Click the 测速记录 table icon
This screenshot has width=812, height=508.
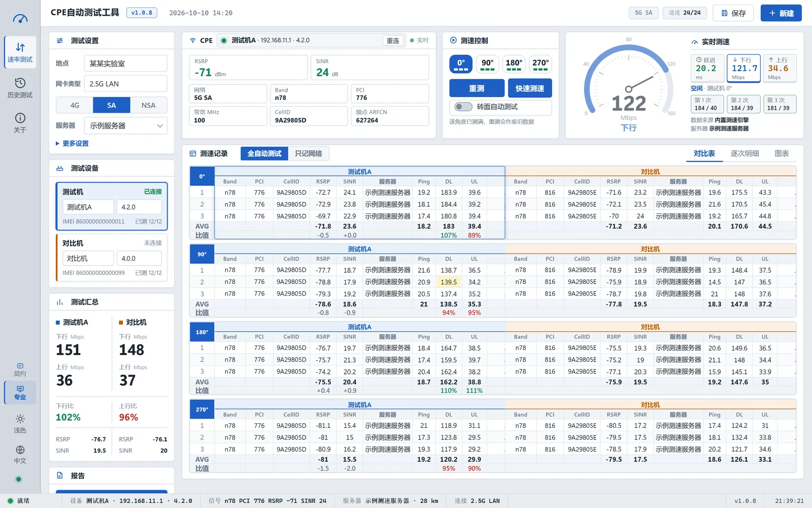193,153
